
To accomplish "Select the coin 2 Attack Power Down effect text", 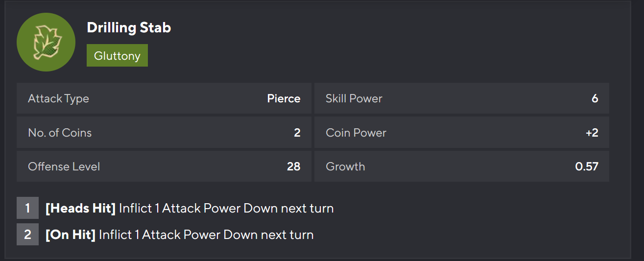I will pos(206,235).
